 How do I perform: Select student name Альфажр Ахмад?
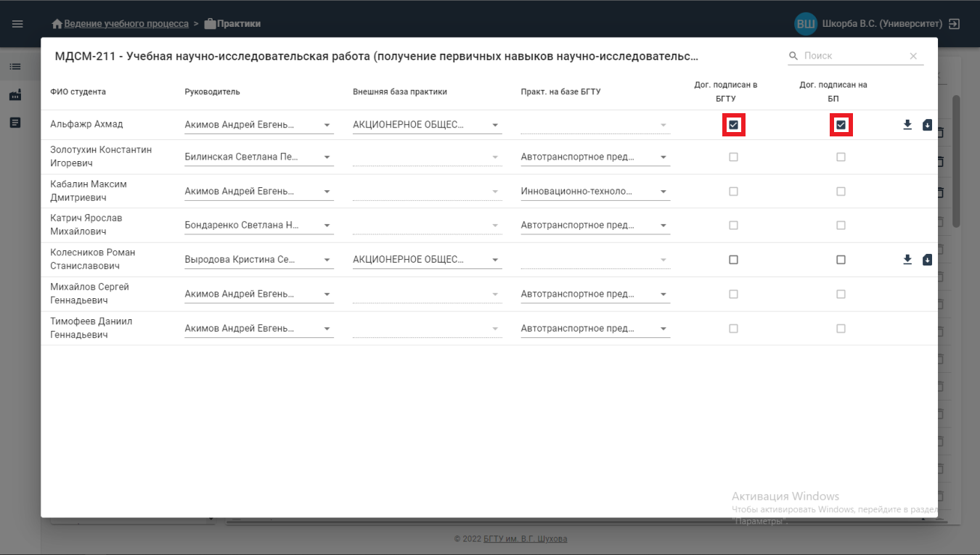[x=86, y=124]
